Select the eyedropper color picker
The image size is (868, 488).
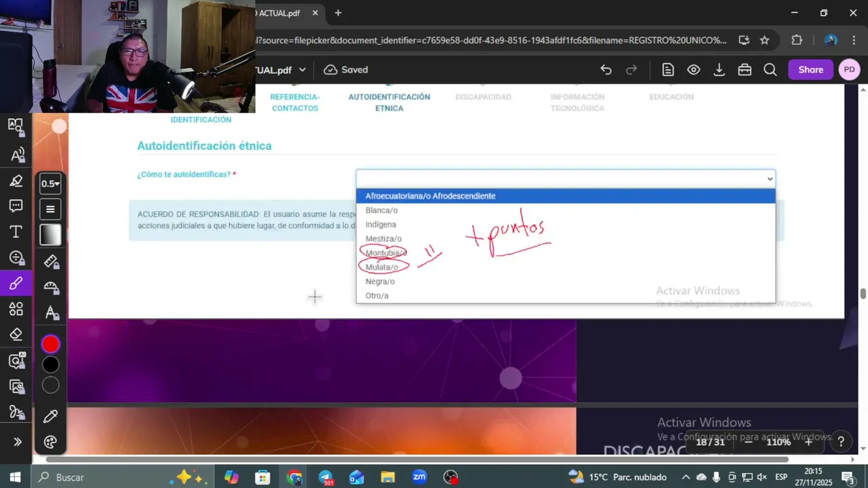tap(50, 416)
